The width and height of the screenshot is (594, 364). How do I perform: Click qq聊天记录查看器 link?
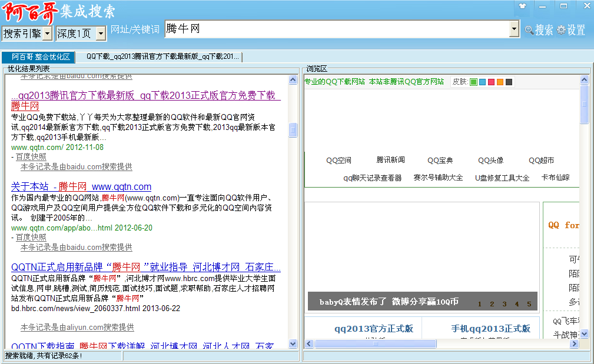point(373,178)
